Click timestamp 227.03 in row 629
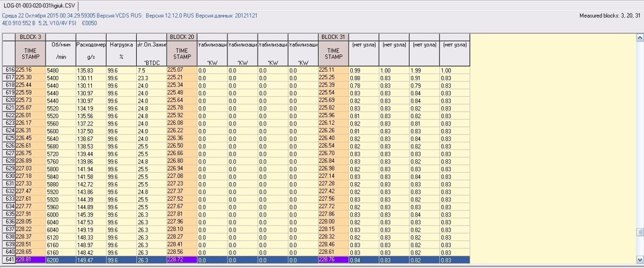The image size is (644, 268). coord(30,169)
